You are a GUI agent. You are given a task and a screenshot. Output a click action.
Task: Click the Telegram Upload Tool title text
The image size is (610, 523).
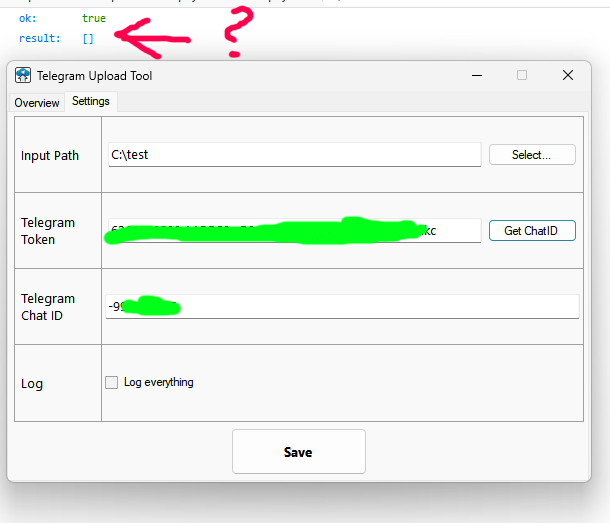click(x=95, y=76)
